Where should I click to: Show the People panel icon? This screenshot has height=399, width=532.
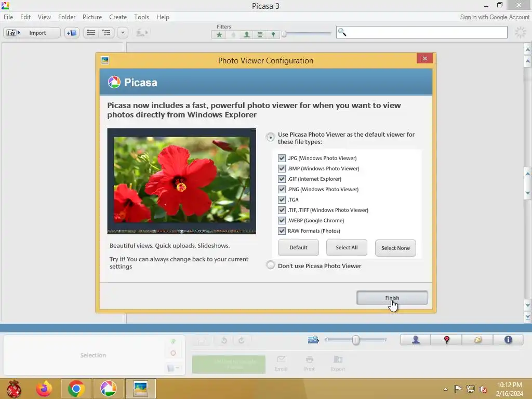tap(416, 340)
